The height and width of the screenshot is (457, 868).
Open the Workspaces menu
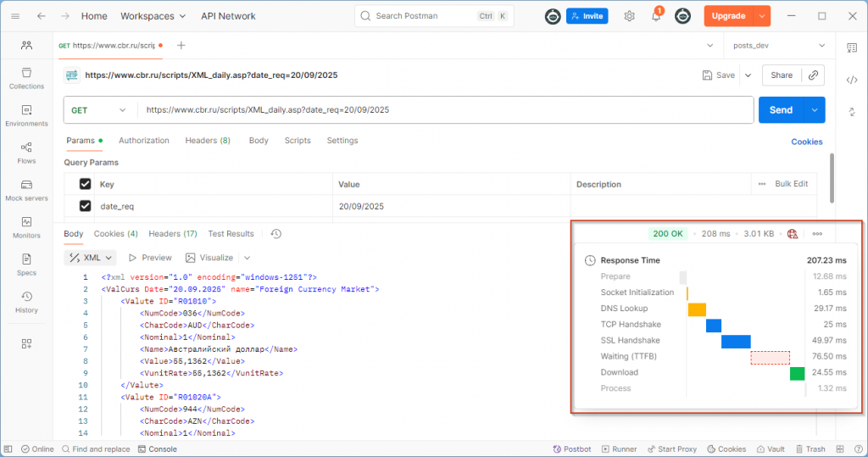click(153, 16)
